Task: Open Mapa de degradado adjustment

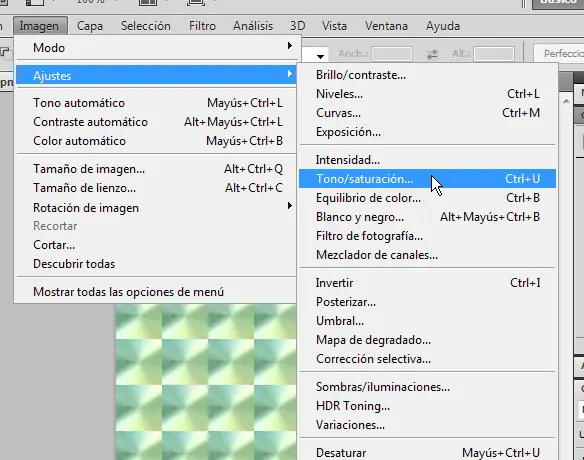Action: pyautogui.click(x=427, y=340)
